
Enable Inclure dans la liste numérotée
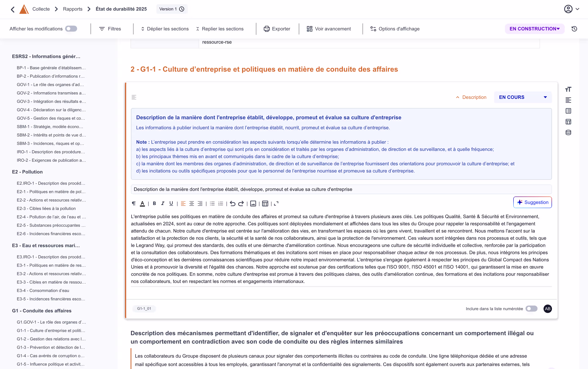pos(531,309)
